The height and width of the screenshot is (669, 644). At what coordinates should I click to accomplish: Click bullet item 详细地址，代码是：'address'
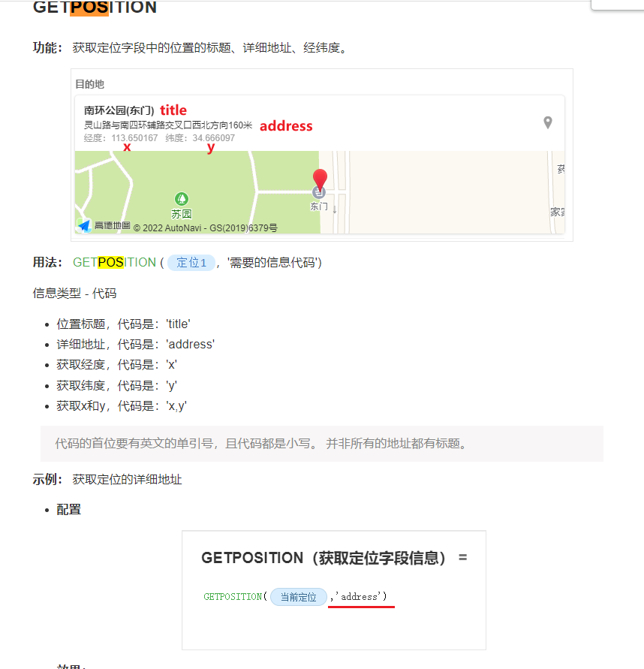tap(136, 345)
